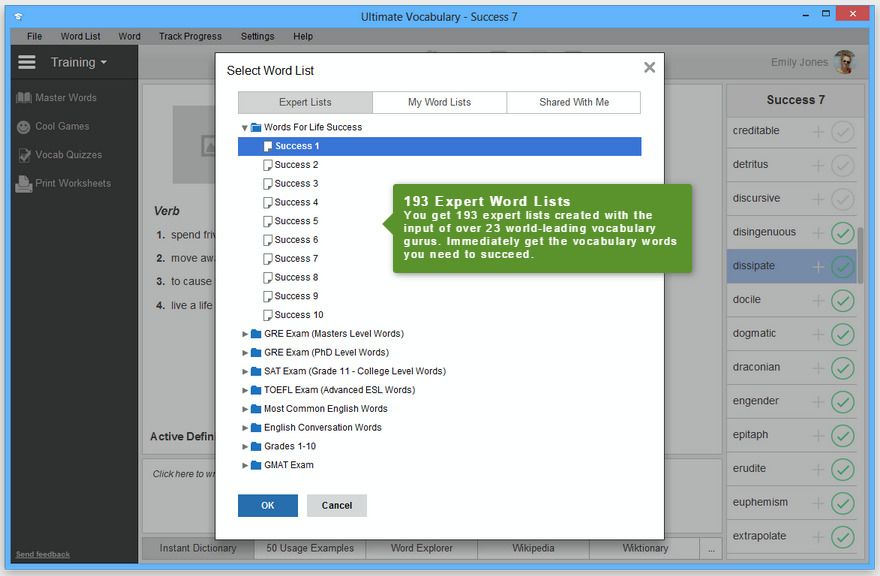Click the hamburger menu icon beside Training

27,62
